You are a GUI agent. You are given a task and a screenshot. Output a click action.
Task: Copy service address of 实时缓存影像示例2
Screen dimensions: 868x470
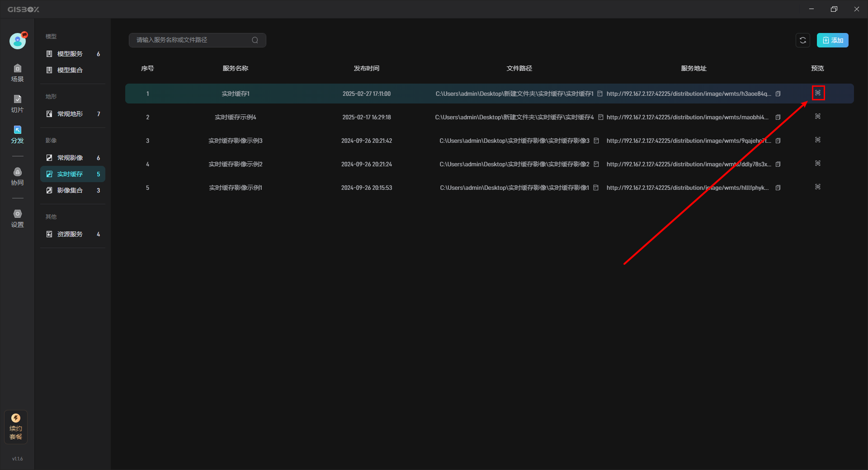pos(778,164)
